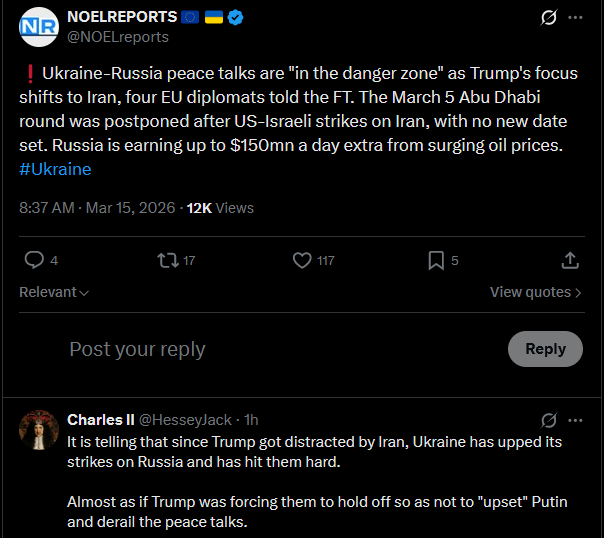Open more options on NOELREPORTS post
The image size is (604, 538).
coord(575,17)
